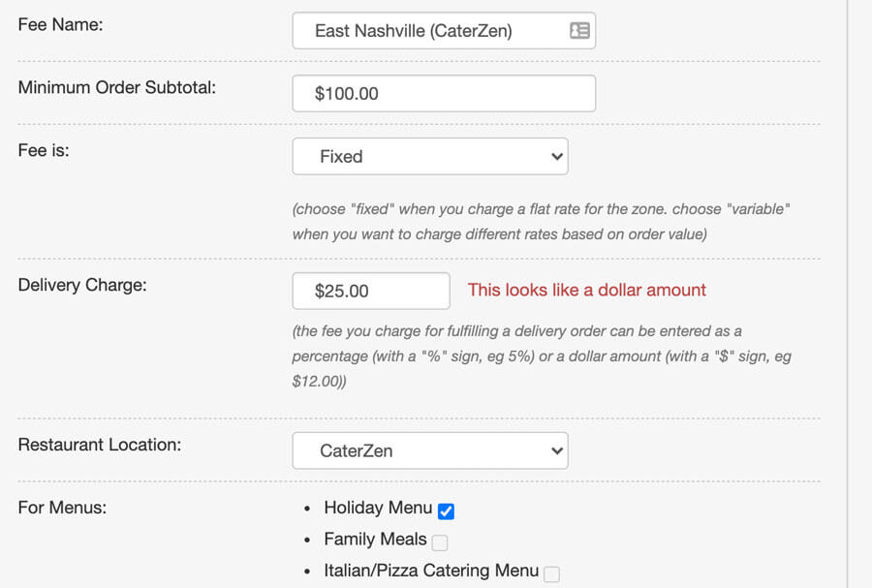The width and height of the screenshot is (872, 588).
Task: Check the Italian/Pizza Catering Menu option
Action: click(552, 572)
